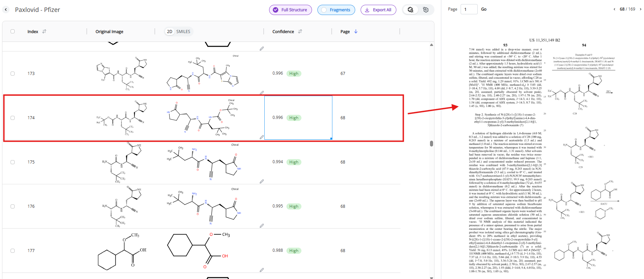Click the Go button for page navigation
The image size is (644, 279).
[x=484, y=9]
